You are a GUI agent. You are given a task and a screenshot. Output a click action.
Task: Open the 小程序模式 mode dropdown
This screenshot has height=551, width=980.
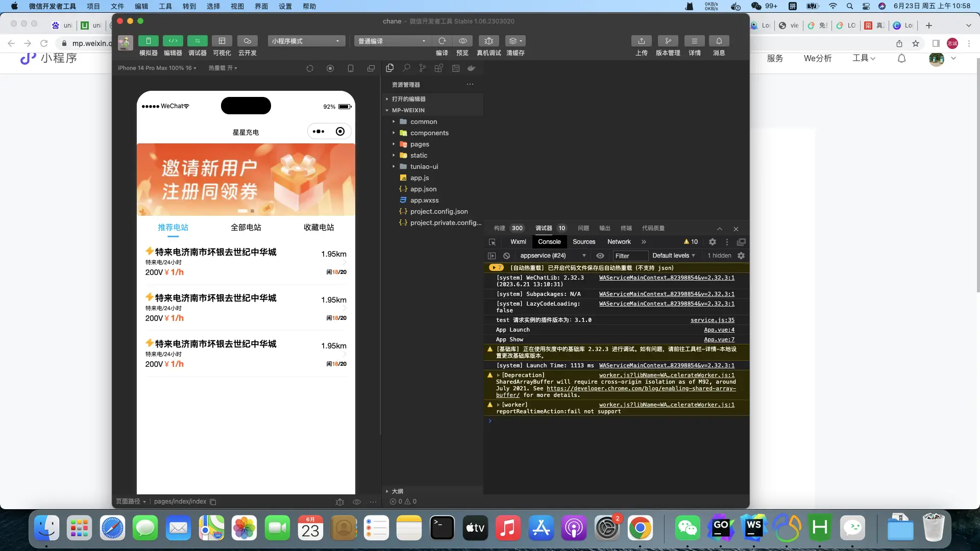pos(306,41)
